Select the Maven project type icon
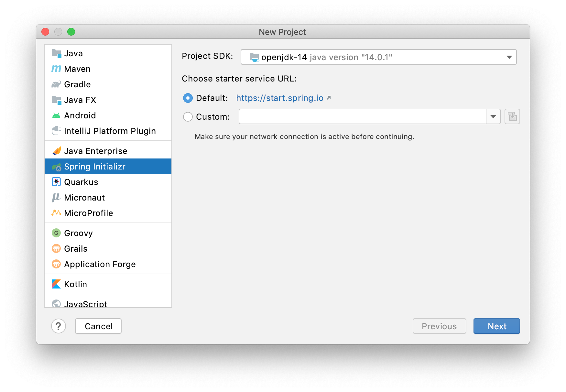 56,69
